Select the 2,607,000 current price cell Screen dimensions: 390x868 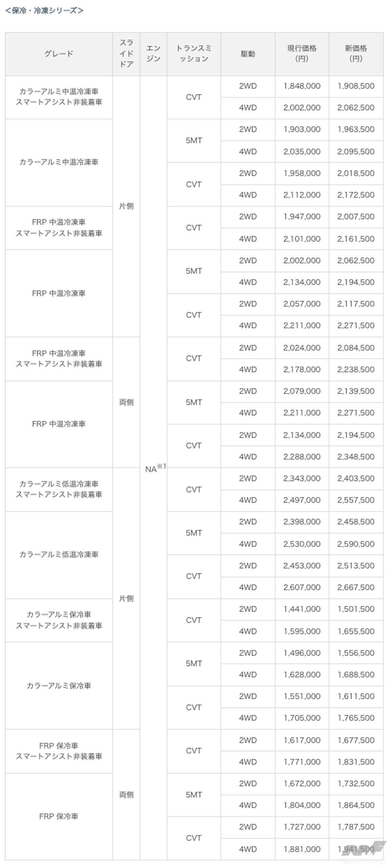click(x=302, y=587)
